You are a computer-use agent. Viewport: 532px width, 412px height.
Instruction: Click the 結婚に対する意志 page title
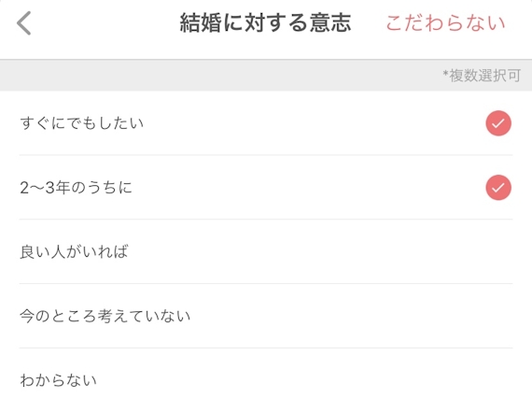pyautogui.click(x=265, y=23)
